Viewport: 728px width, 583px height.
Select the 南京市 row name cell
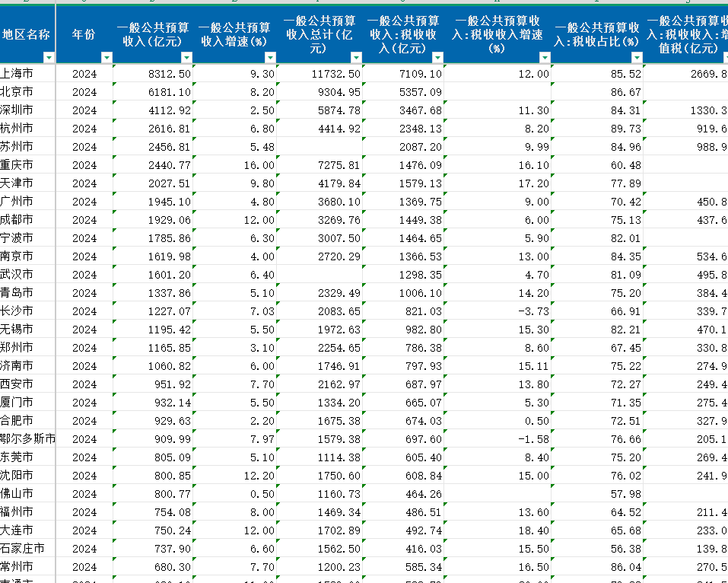(x=27, y=256)
